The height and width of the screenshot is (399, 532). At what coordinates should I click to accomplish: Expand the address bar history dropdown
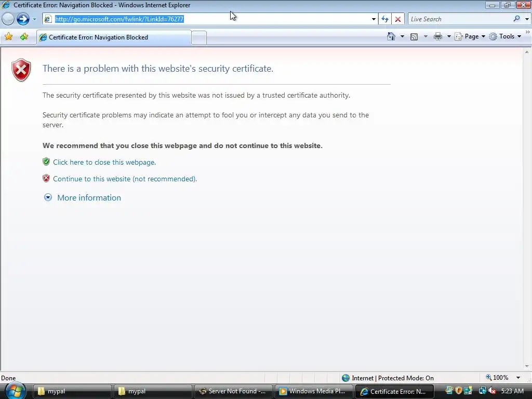point(374,19)
